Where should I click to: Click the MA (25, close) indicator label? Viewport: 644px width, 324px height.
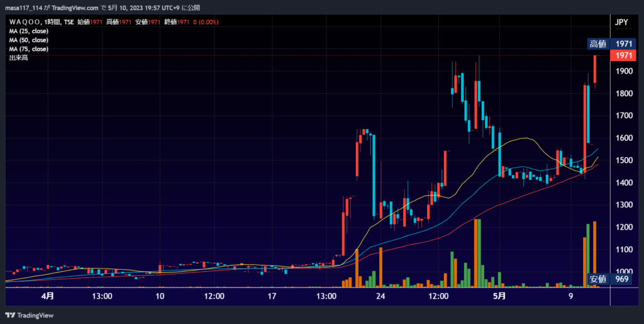pyautogui.click(x=29, y=31)
